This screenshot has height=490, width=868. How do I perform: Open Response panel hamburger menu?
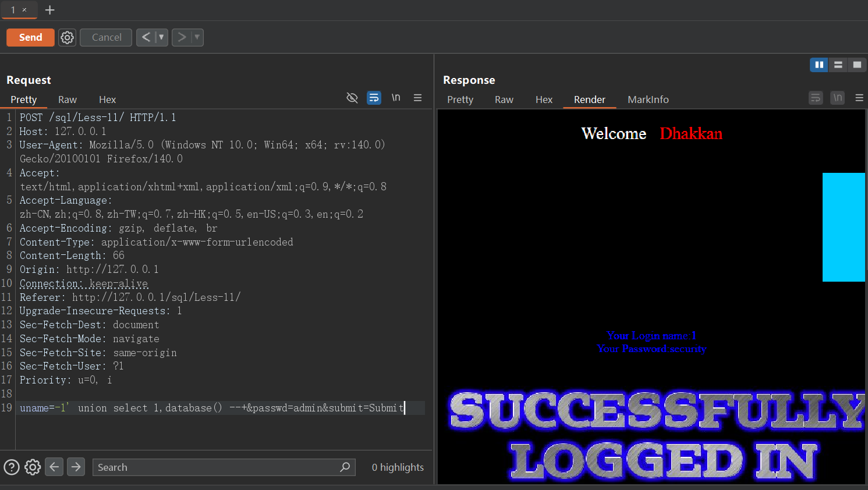859,98
